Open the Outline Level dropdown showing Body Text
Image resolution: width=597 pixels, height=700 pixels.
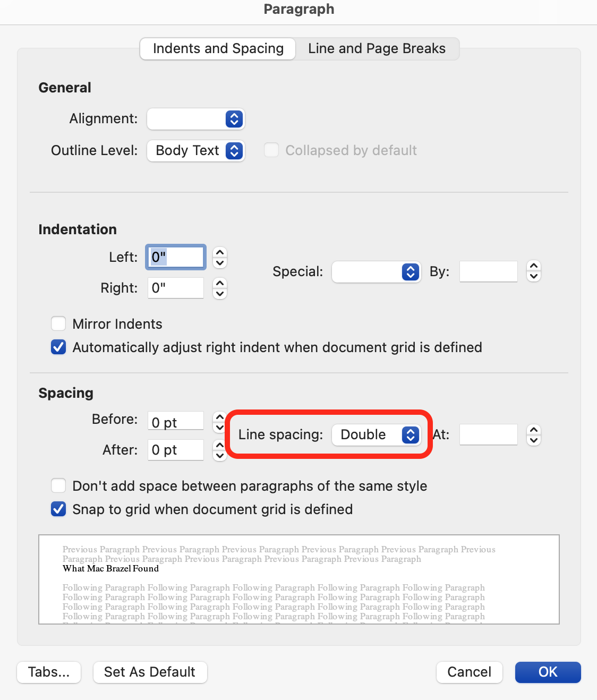(x=195, y=150)
